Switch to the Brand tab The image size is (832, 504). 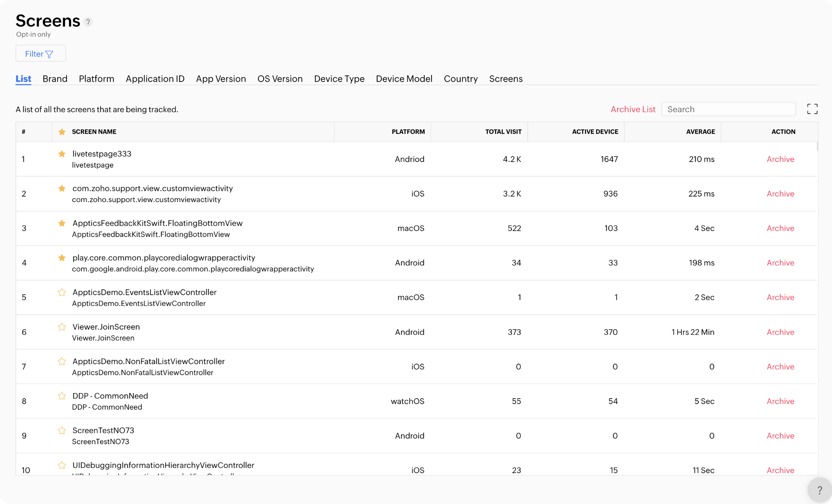[x=55, y=79]
